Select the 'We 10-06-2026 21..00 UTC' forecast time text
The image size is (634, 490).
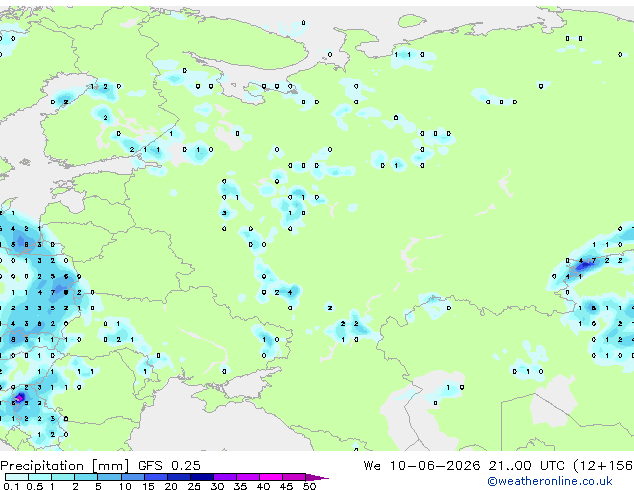point(464,466)
